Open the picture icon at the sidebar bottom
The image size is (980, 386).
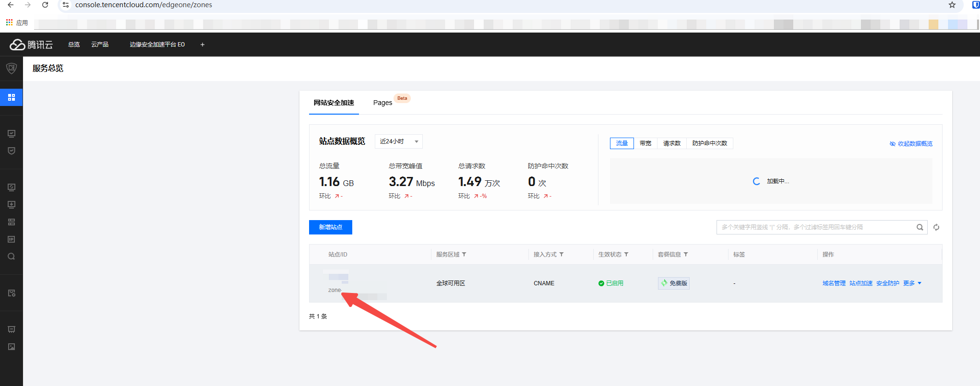[12, 347]
